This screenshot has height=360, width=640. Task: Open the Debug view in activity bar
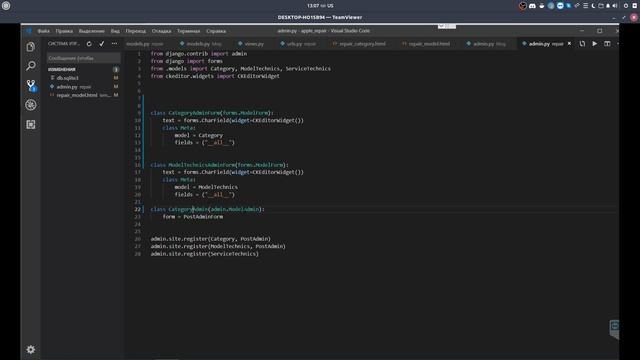pyautogui.click(x=31, y=105)
